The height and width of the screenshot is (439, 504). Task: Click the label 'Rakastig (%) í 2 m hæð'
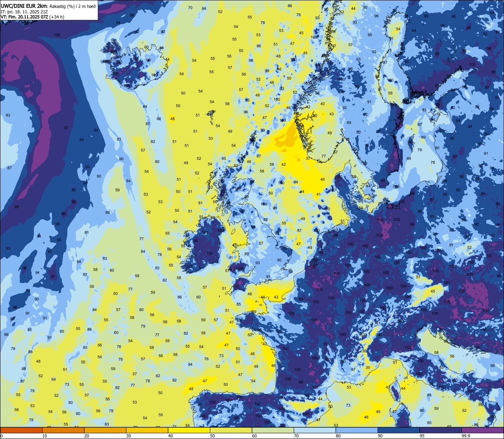[x=73, y=6]
